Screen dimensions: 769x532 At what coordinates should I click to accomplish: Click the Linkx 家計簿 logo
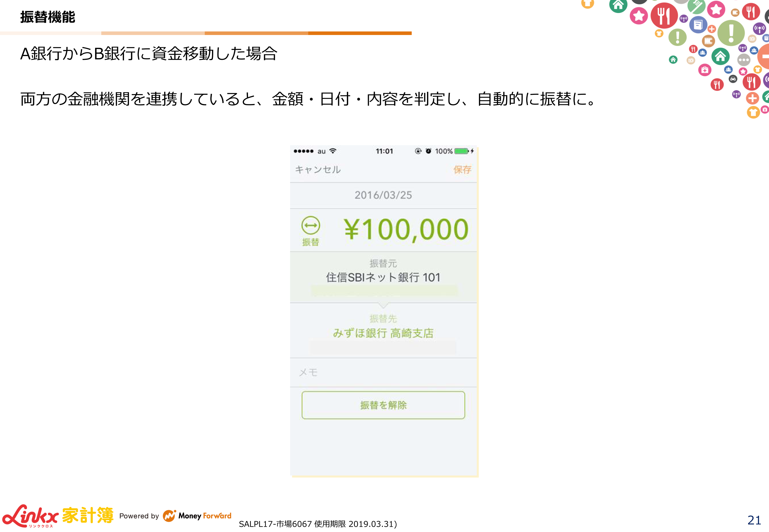tap(58, 516)
